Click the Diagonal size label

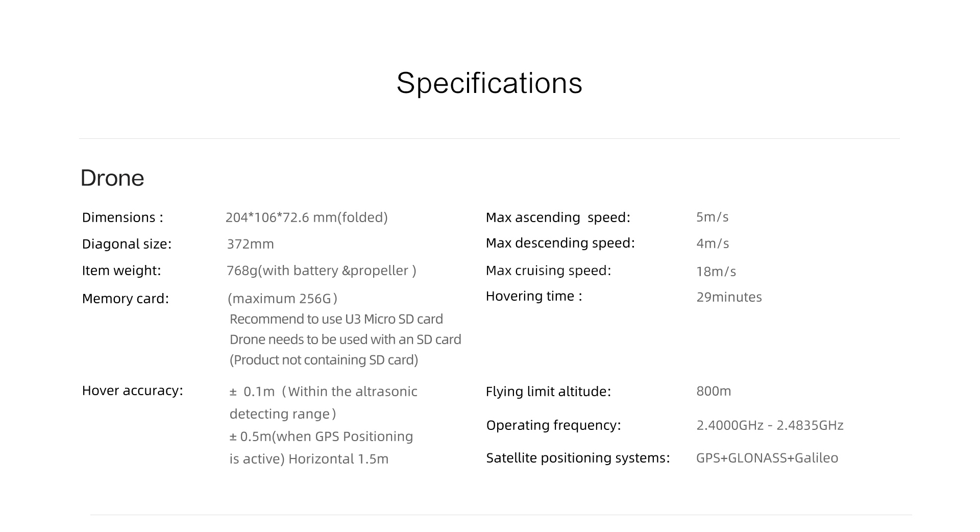127,244
